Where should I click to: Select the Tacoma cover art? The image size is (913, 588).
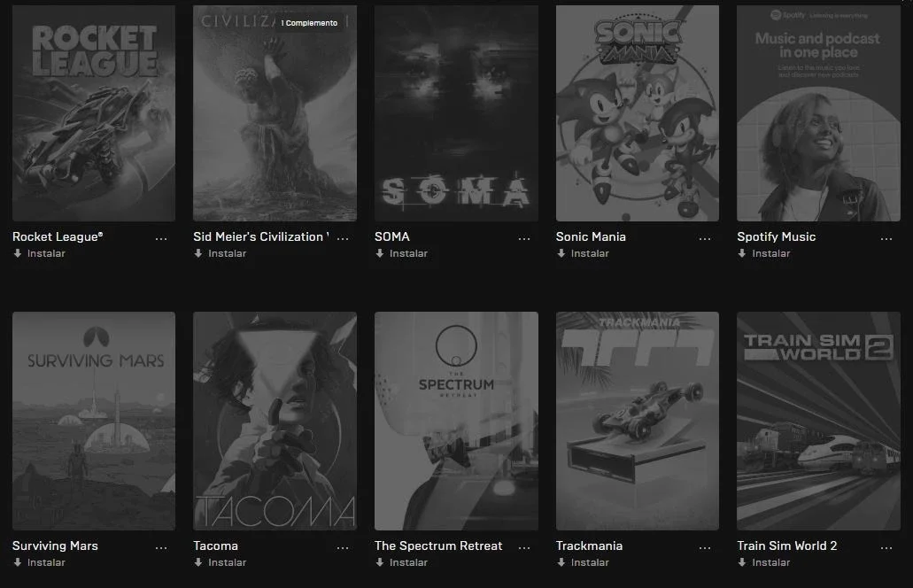(x=275, y=421)
